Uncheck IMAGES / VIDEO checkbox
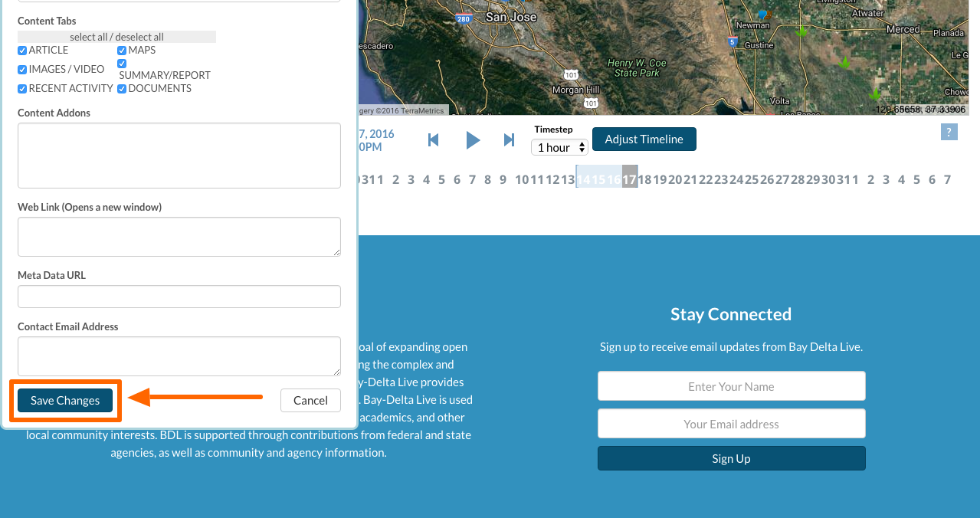 point(22,70)
